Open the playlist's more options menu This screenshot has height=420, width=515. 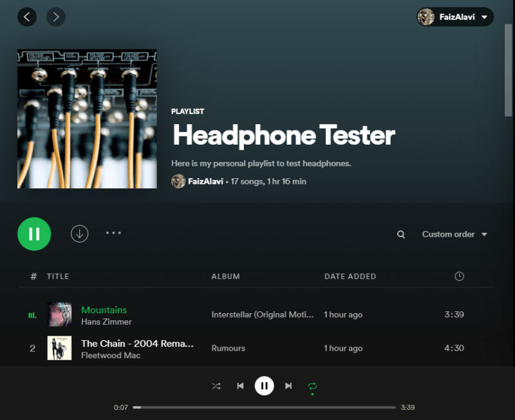tap(113, 233)
